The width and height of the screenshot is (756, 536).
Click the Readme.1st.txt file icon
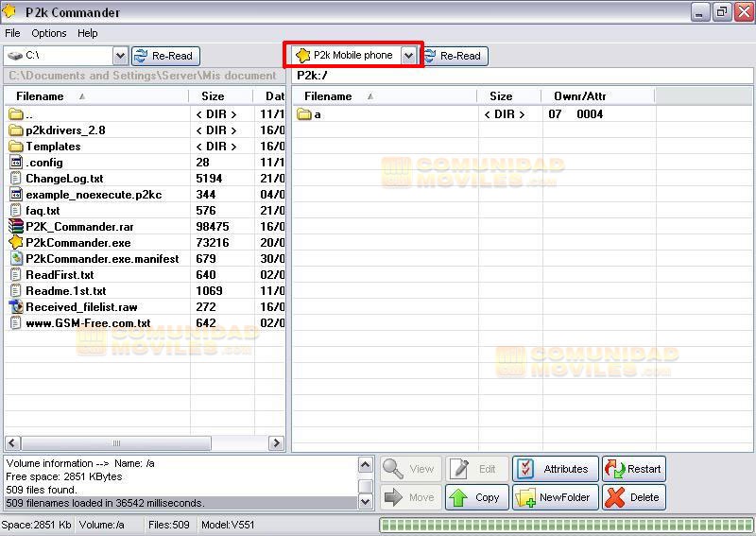(16, 291)
